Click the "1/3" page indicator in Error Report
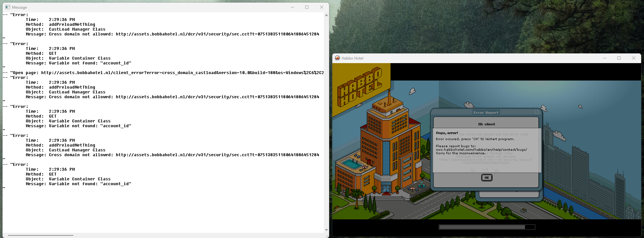644x238 pixels. pyautogui.click(x=485, y=170)
